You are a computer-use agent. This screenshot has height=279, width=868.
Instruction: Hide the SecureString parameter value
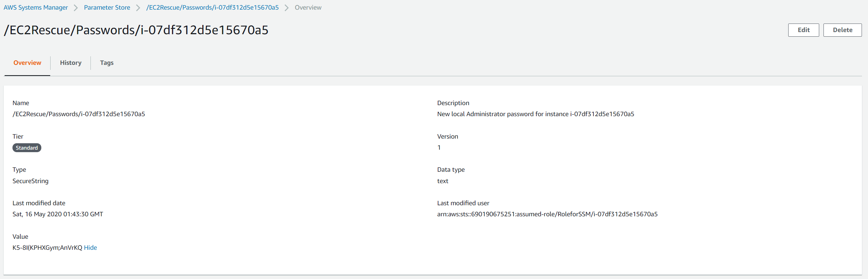90,248
